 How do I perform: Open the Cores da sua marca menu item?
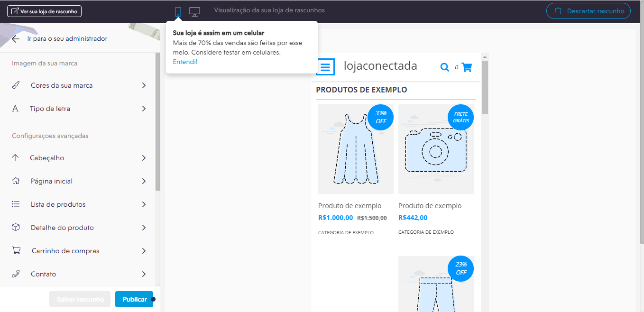tap(78, 85)
